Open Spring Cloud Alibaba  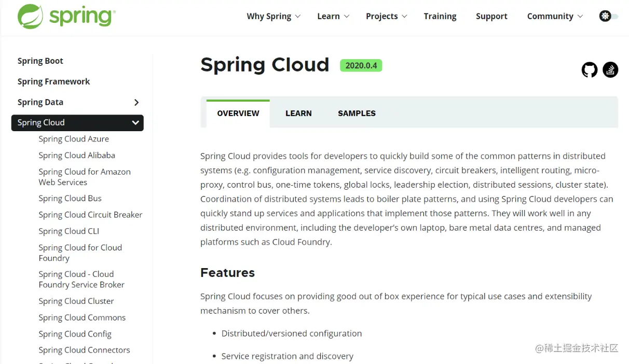[x=77, y=155]
